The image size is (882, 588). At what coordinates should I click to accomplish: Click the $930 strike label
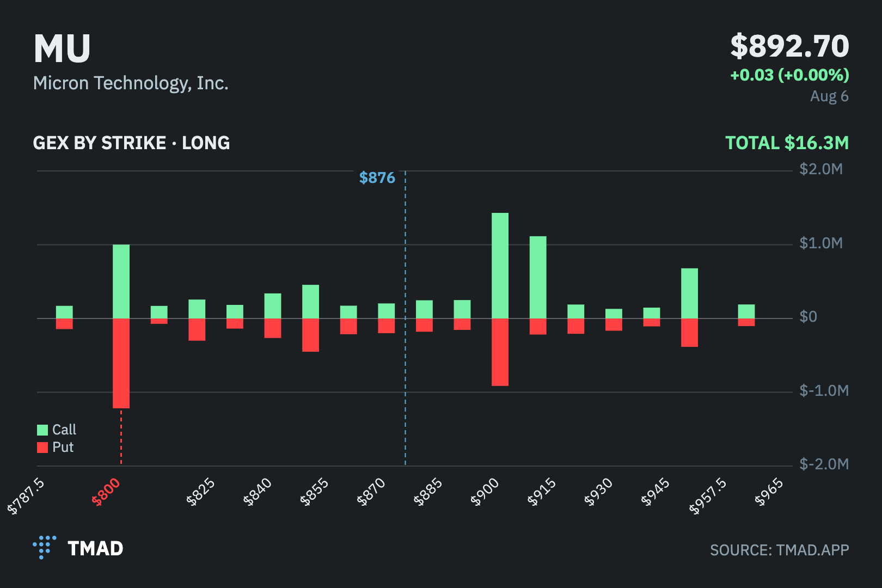point(598,492)
